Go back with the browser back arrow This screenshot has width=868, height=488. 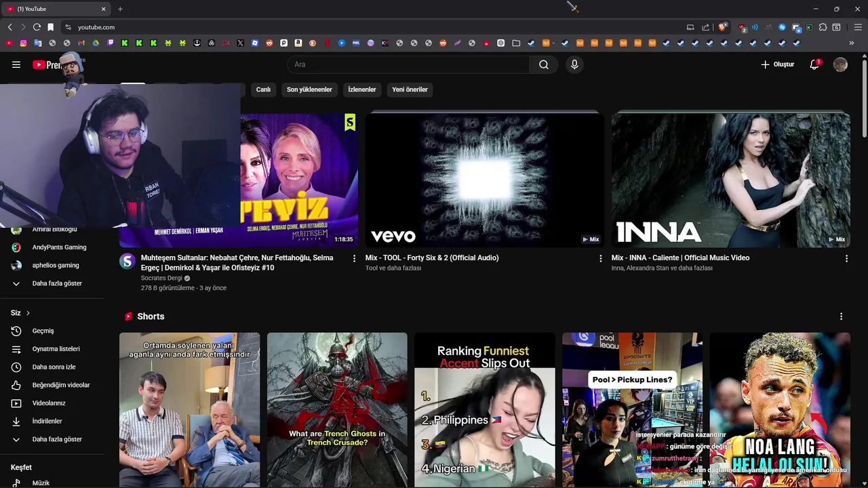9,27
